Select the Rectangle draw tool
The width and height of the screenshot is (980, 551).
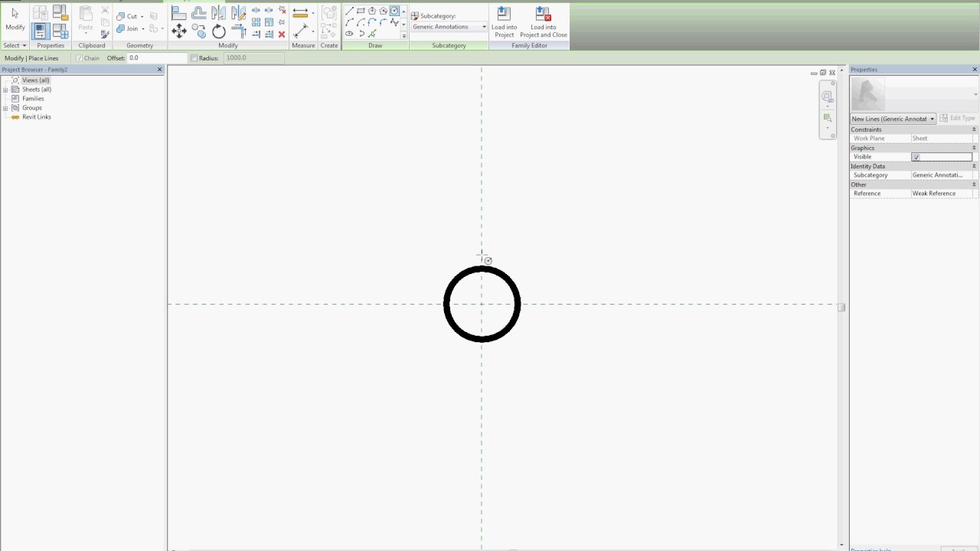[x=361, y=10]
